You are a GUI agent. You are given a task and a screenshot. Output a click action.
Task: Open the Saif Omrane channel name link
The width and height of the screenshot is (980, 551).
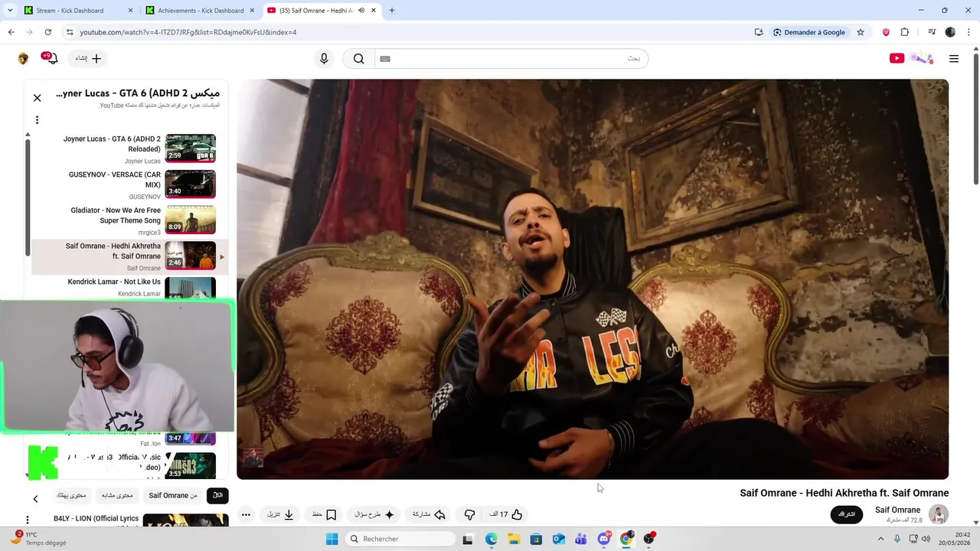897,510
